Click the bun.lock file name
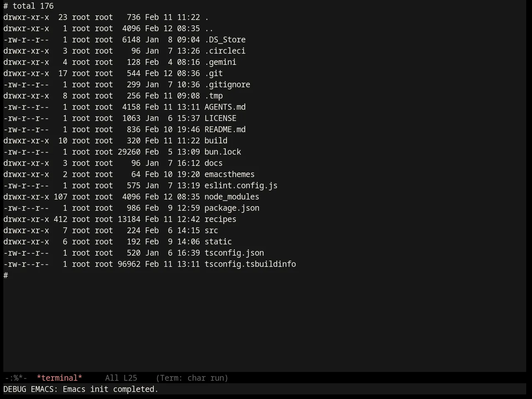 [x=223, y=152]
